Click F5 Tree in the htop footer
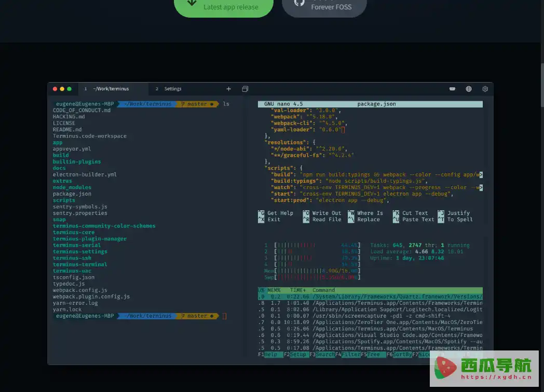Screen dimensions: 544x392 [373, 354]
